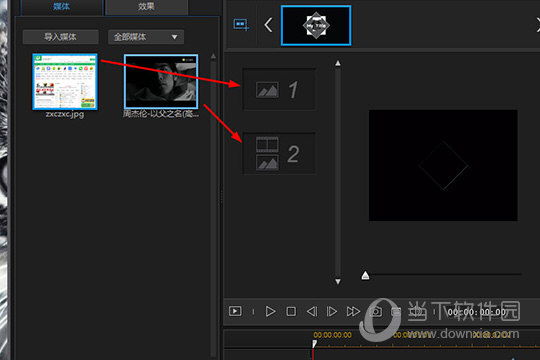Select the 周杰伦 video thumbnail
540x360 pixels.
pyautogui.click(x=161, y=82)
